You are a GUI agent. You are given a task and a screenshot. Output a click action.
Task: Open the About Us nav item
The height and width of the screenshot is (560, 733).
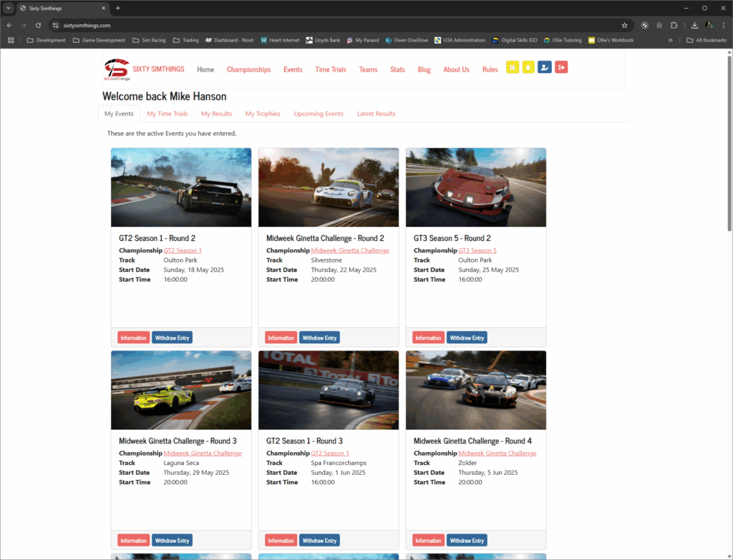pos(456,69)
